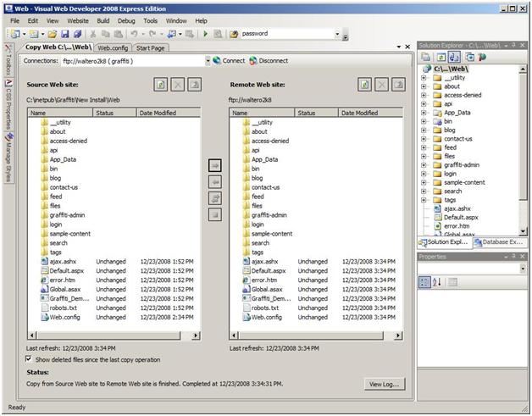Open the CSS Properties side panel

8,104
